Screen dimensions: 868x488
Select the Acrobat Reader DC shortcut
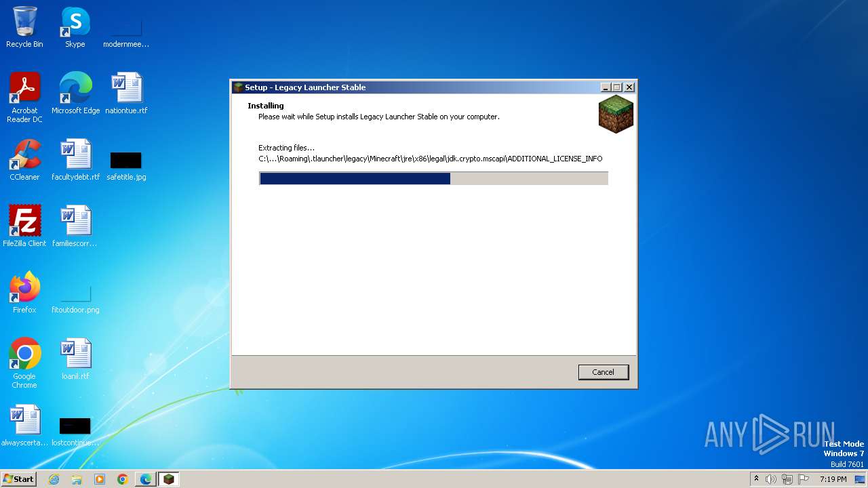coord(24,98)
